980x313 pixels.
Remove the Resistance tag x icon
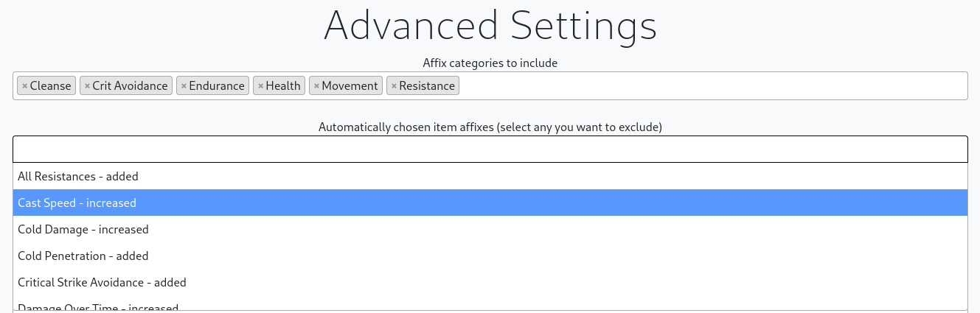[x=394, y=86]
